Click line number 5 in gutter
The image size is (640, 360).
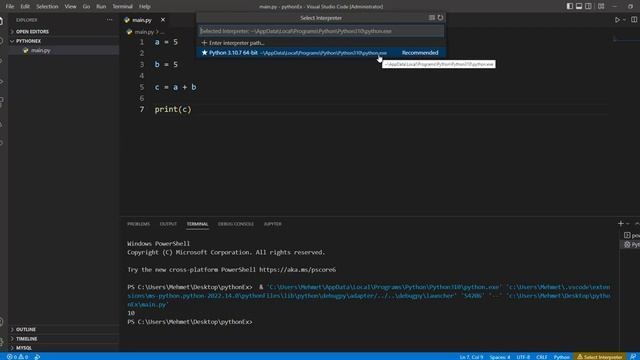click(142, 87)
